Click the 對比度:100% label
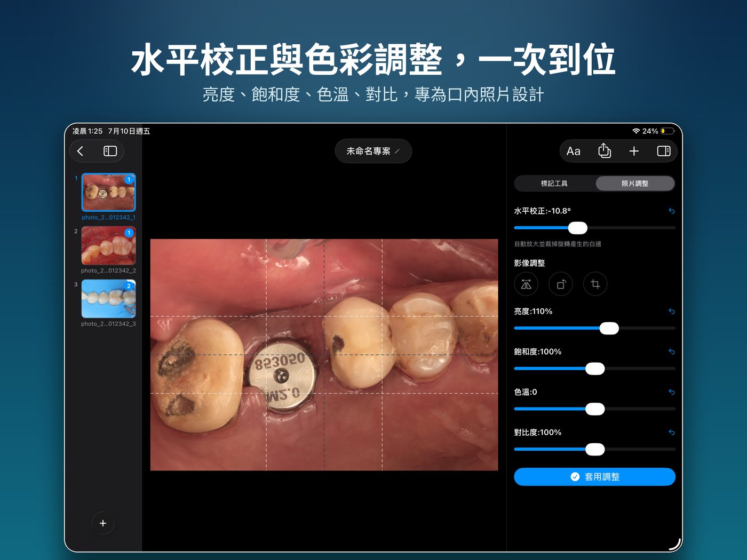This screenshot has height=560, width=747. (x=538, y=433)
